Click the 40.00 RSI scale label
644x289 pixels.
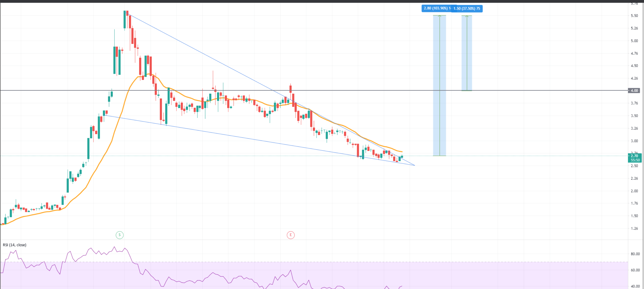pyautogui.click(x=635, y=286)
